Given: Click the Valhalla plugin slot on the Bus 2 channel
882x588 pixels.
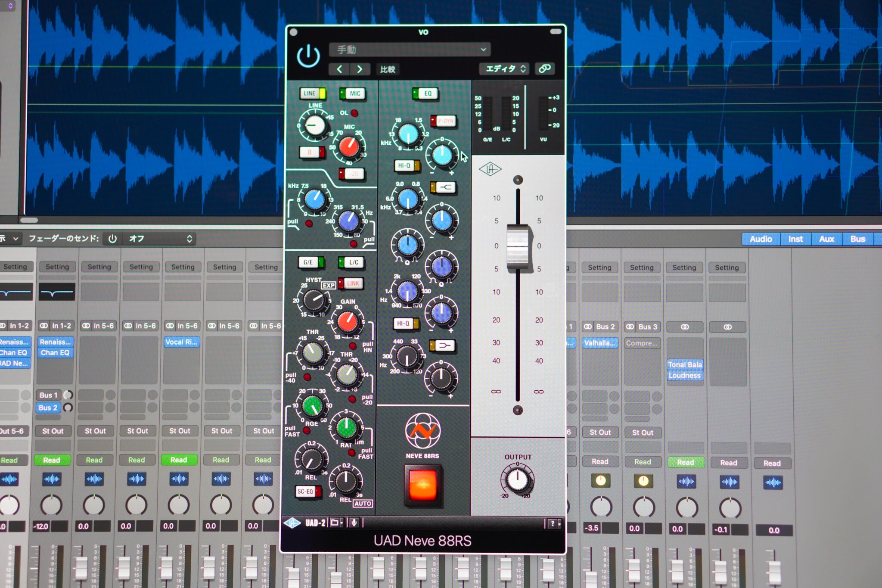Looking at the screenshot, I should tap(599, 344).
